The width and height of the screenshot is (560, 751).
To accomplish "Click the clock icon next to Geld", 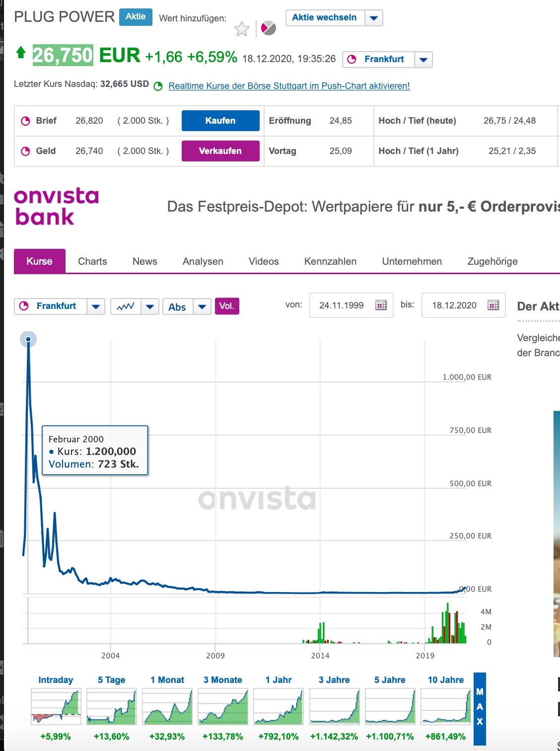I will point(25,151).
